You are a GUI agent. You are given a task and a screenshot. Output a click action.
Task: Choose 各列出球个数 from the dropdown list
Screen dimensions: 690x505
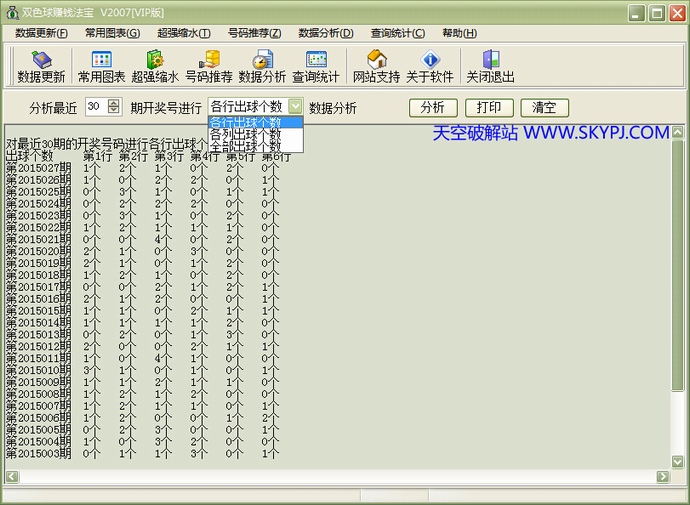(x=246, y=134)
